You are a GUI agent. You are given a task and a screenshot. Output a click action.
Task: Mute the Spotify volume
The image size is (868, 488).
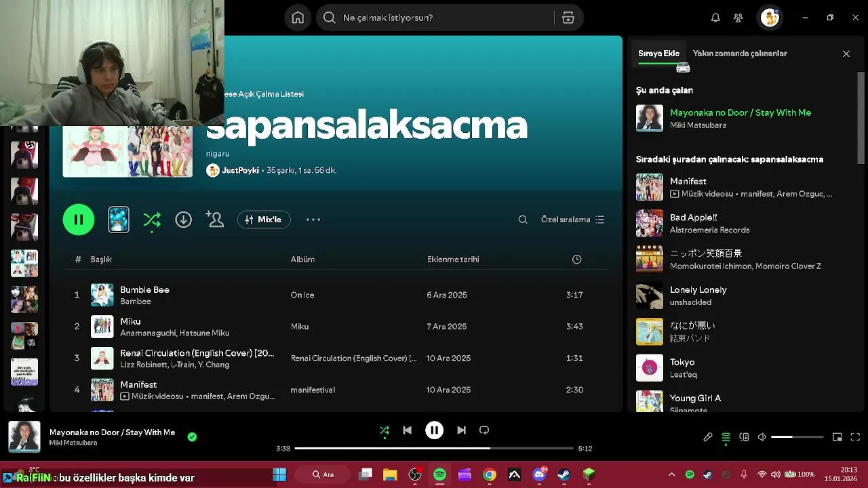[762, 437]
